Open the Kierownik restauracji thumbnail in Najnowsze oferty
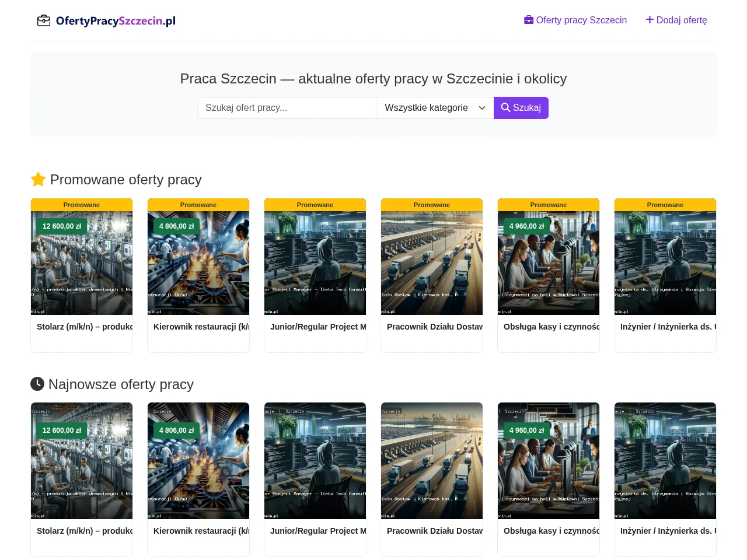 pos(198,461)
